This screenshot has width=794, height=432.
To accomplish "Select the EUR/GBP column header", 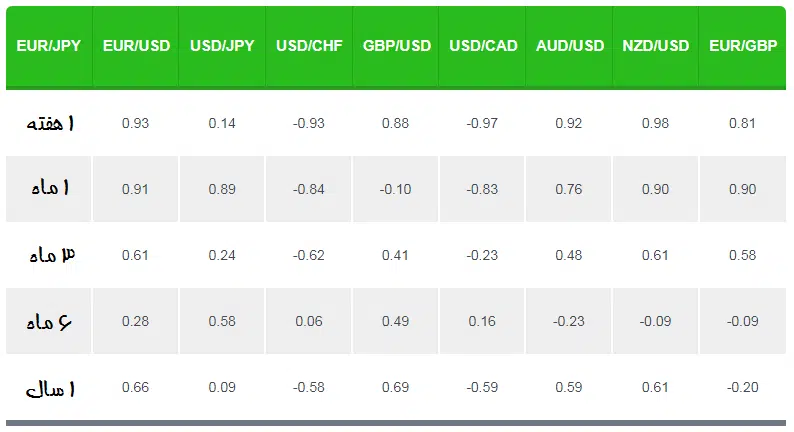I will pos(743,47).
